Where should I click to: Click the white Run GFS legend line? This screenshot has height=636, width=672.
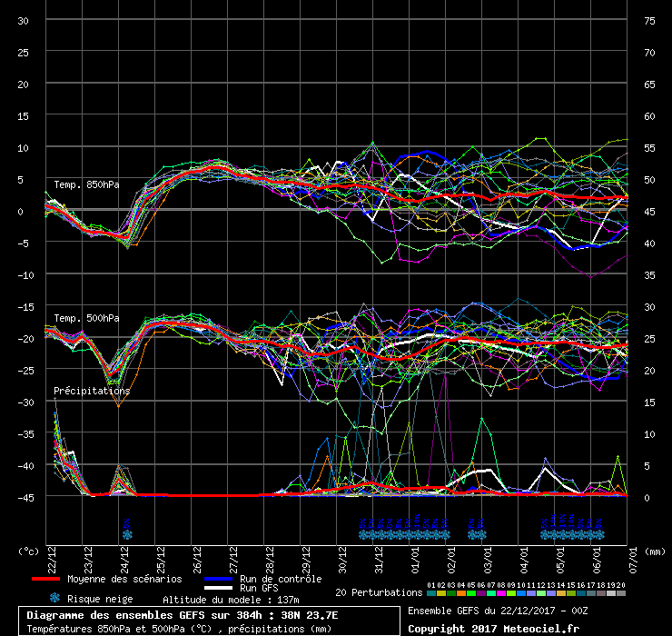pyautogui.click(x=218, y=588)
